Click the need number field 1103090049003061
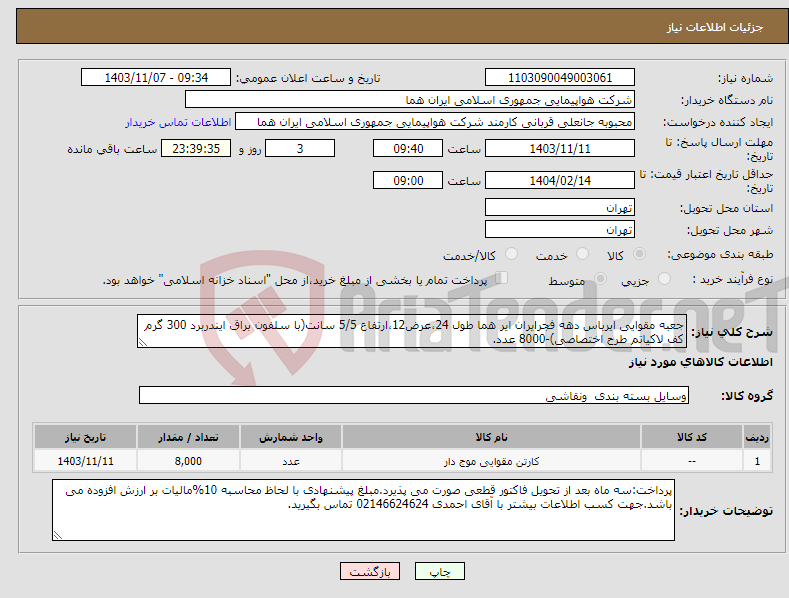The image size is (789, 598). pyautogui.click(x=560, y=78)
